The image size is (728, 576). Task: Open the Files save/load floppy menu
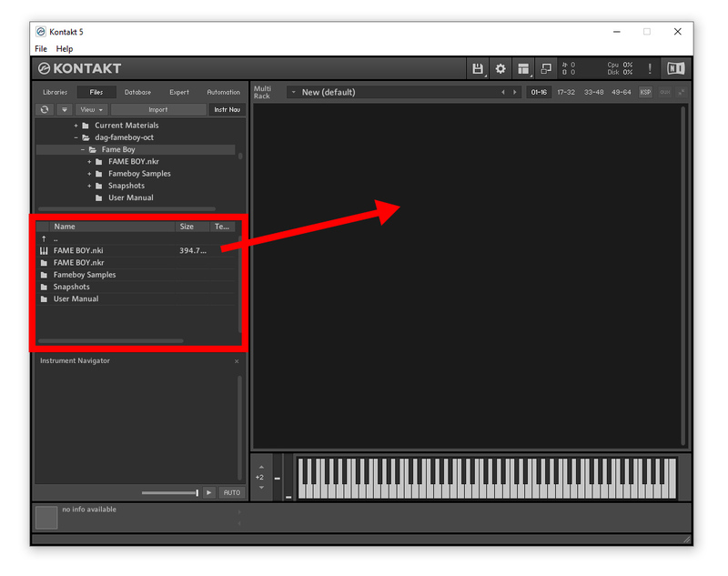tap(477, 68)
